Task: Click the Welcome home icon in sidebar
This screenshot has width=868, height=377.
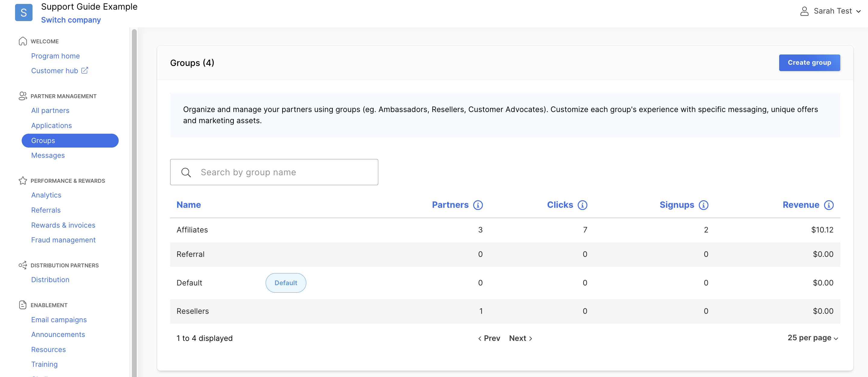Action: (x=23, y=41)
